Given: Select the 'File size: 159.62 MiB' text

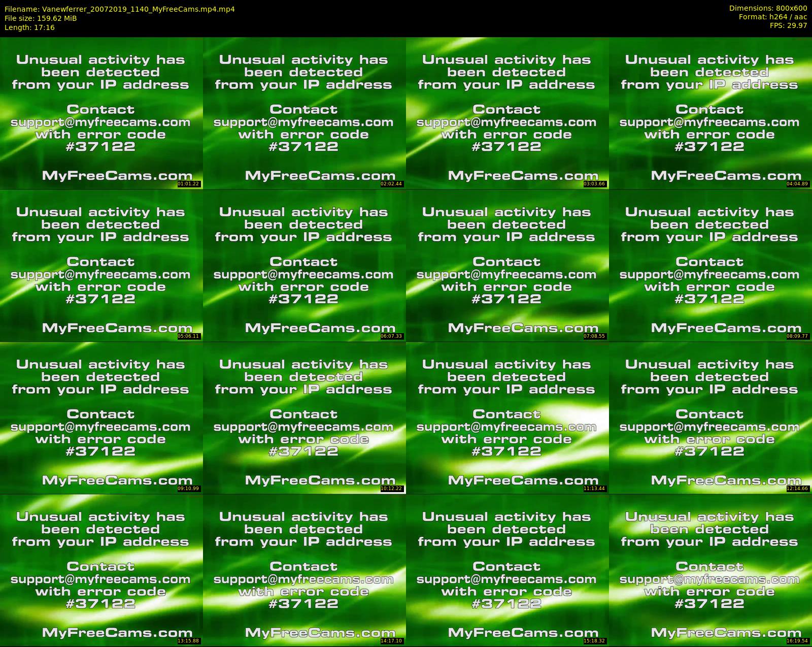Looking at the screenshot, I should coord(41,18).
